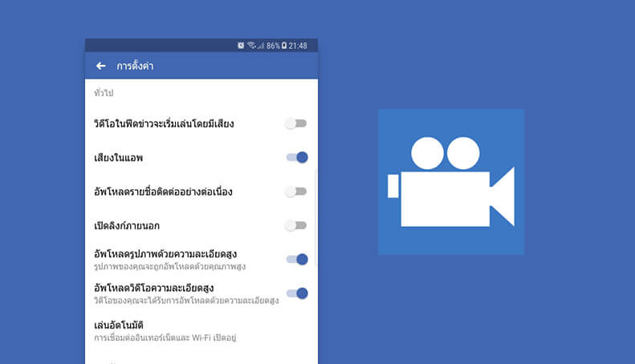
Task: Tap the 21:48 clock in status bar
Action: 298,46
